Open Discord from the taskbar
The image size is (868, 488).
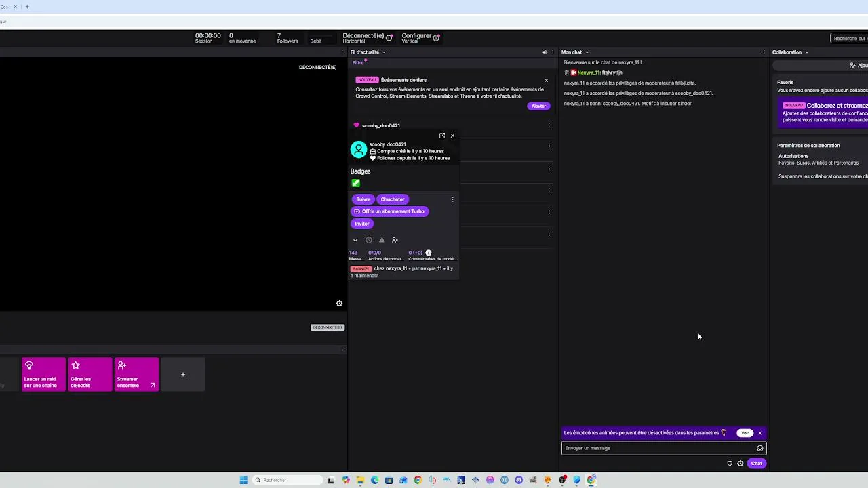[519, 480]
